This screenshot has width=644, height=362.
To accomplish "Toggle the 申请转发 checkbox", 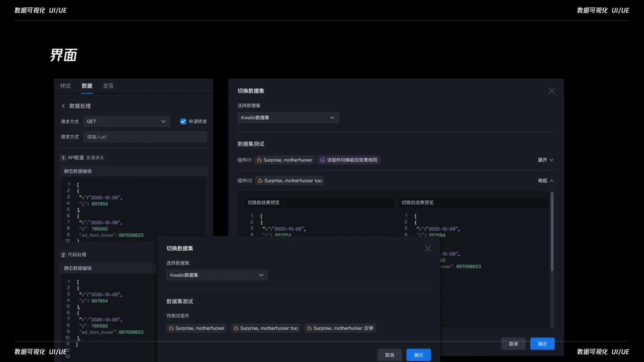I will pos(183,122).
